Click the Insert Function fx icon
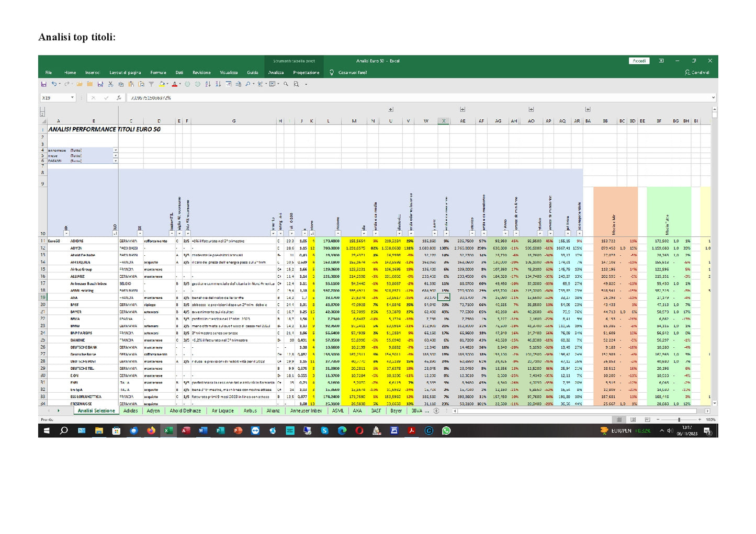Image resolution: width=756 pixels, height=534 pixels. click(119, 98)
